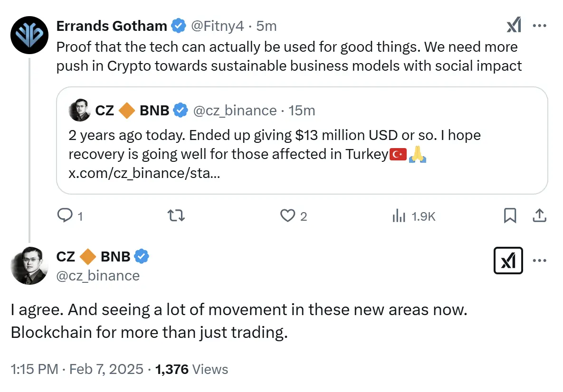Image resolution: width=563 pixels, height=392 pixels.
Task: Click the Errands Gotham display name
Action: 111,26
